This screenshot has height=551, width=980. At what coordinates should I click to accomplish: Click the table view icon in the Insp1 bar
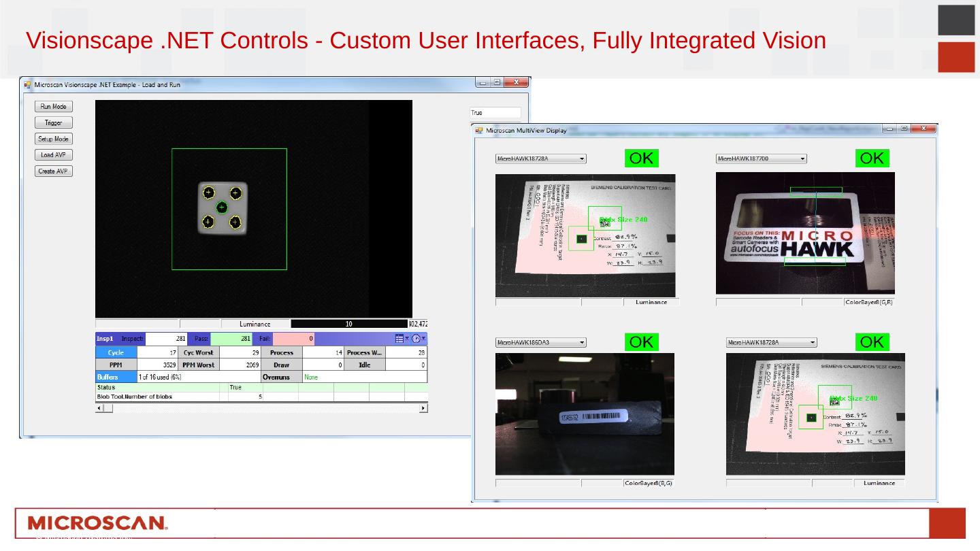(x=399, y=338)
